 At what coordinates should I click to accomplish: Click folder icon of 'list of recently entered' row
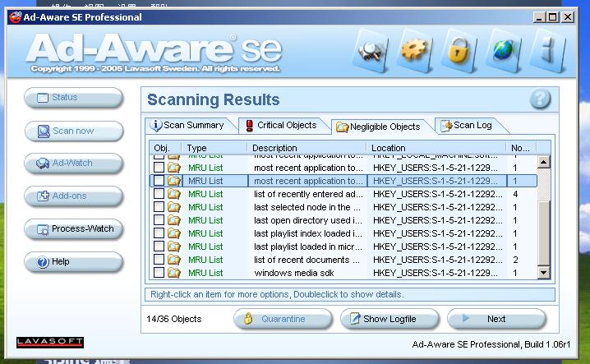pyautogui.click(x=174, y=194)
